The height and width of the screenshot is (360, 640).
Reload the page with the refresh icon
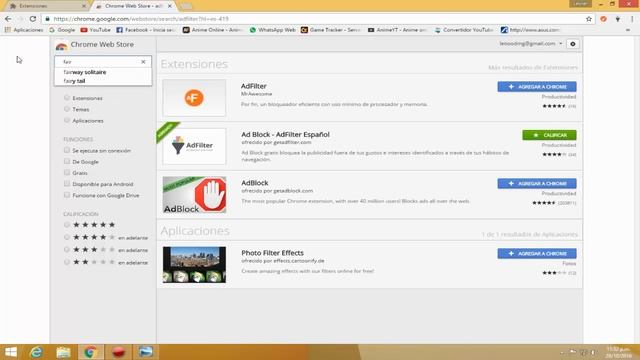(33, 19)
